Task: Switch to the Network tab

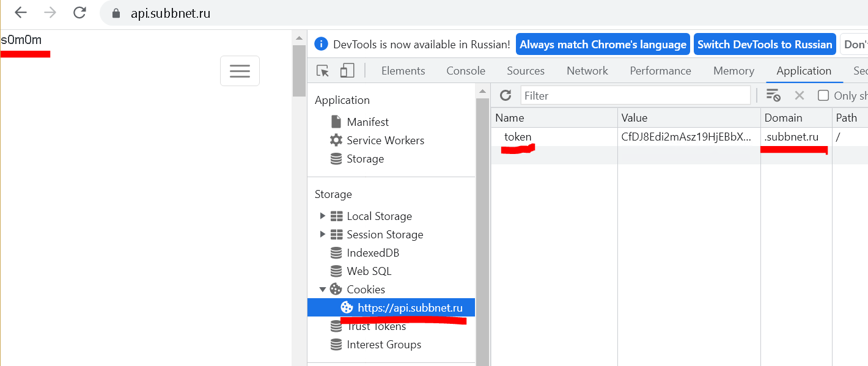Action: tap(587, 71)
